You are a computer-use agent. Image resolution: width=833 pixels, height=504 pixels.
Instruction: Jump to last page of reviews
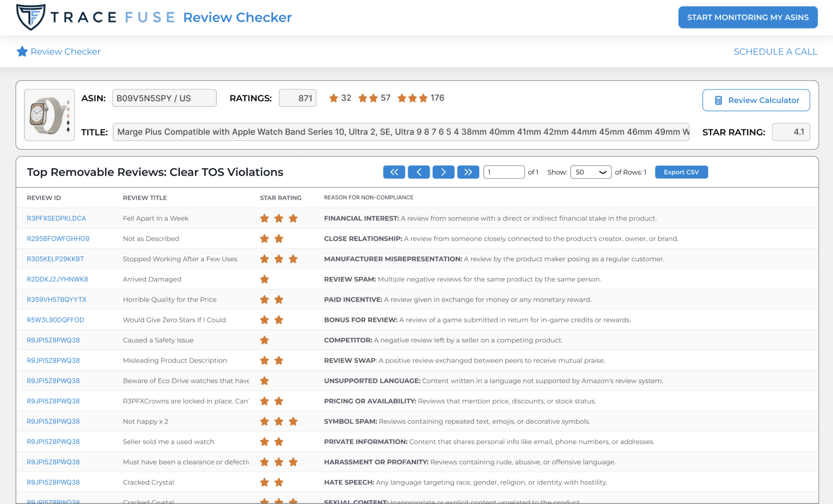[468, 172]
